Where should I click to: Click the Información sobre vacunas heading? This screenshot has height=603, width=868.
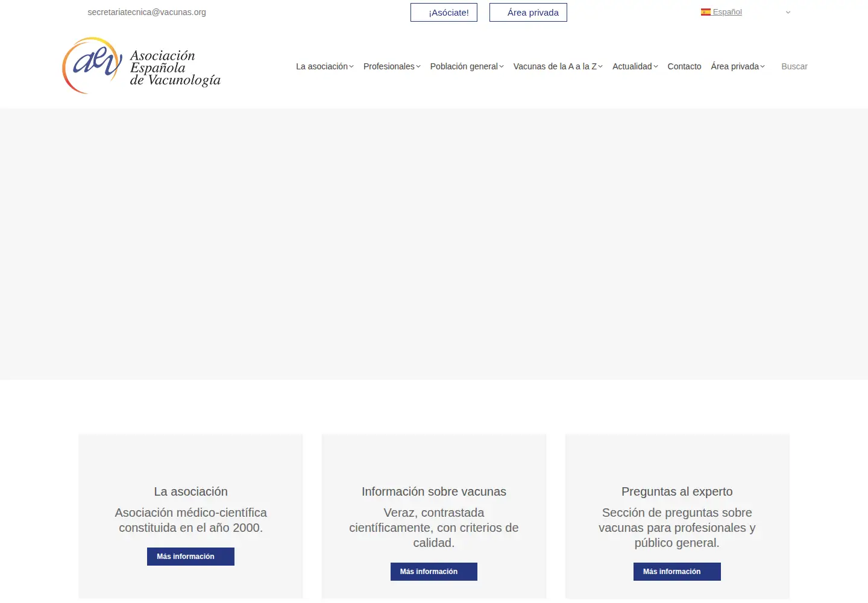(x=434, y=491)
